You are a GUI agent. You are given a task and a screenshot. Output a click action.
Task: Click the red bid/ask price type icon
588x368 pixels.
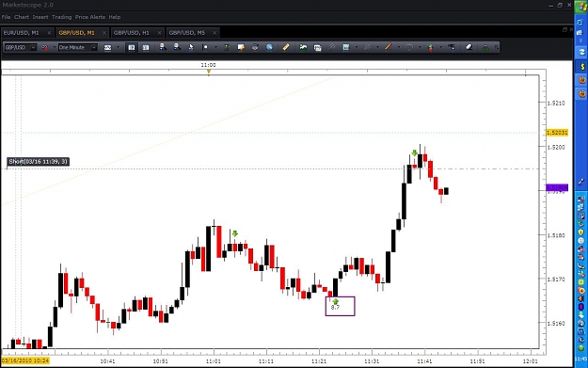(45, 48)
